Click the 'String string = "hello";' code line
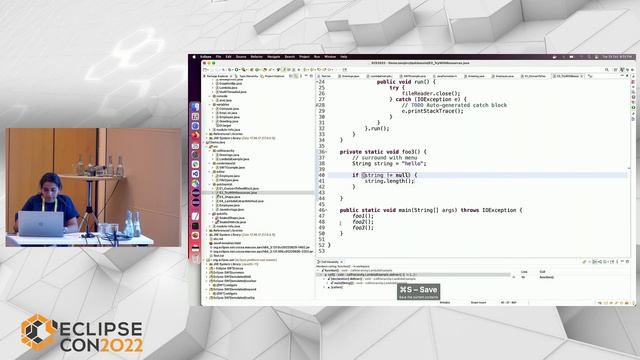The image size is (640, 360). pos(389,164)
